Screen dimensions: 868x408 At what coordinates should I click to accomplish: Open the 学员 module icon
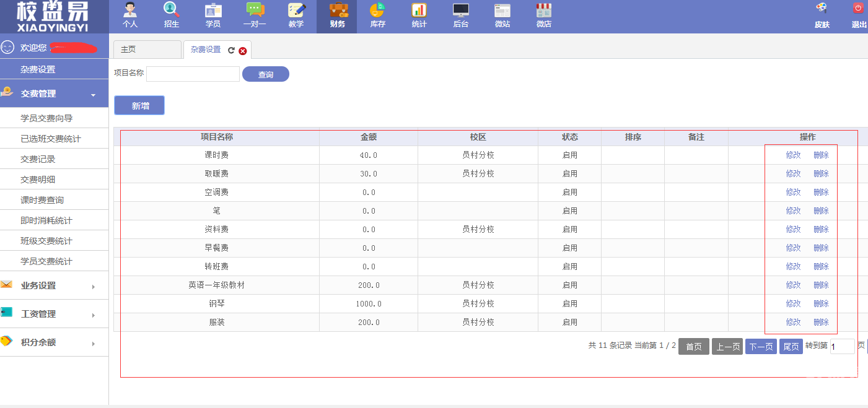pos(213,16)
